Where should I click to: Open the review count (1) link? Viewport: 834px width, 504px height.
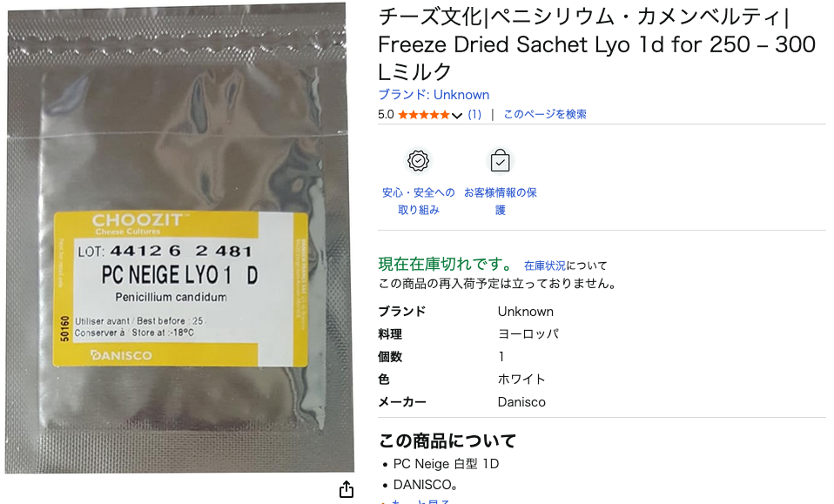474,114
